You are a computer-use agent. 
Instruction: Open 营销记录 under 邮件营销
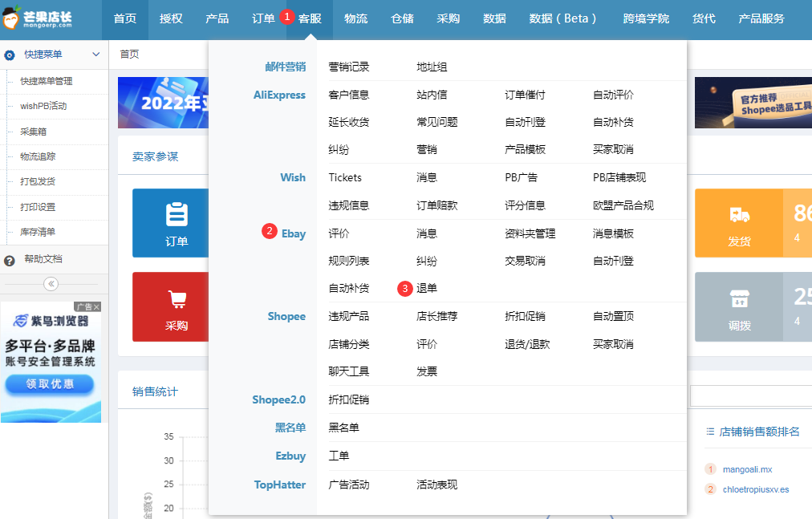point(348,67)
